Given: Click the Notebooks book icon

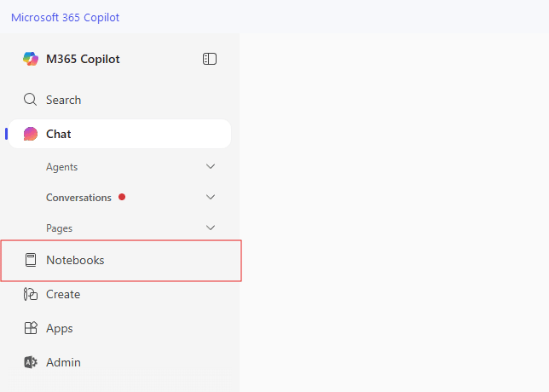Looking at the screenshot, I should [31, 260].
